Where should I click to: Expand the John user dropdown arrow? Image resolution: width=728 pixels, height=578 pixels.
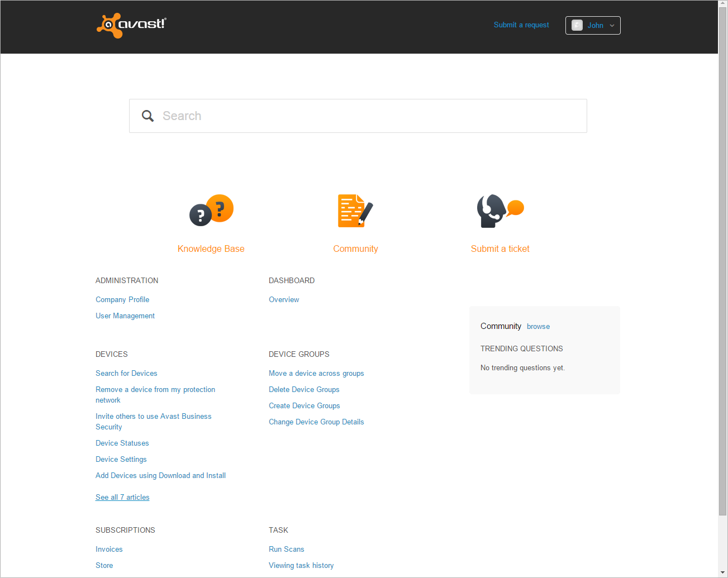click(x=612, y=26)
